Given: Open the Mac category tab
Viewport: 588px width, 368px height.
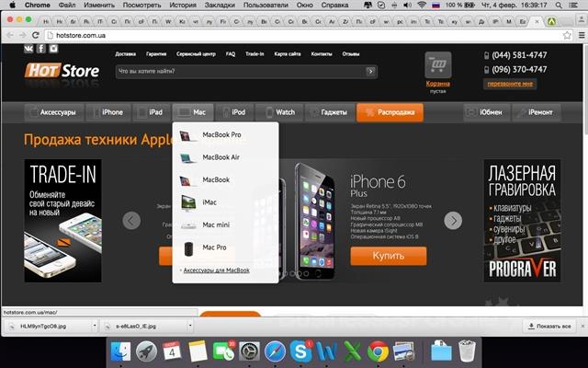Looking at the screenshot, I should (x=193, y=112).
